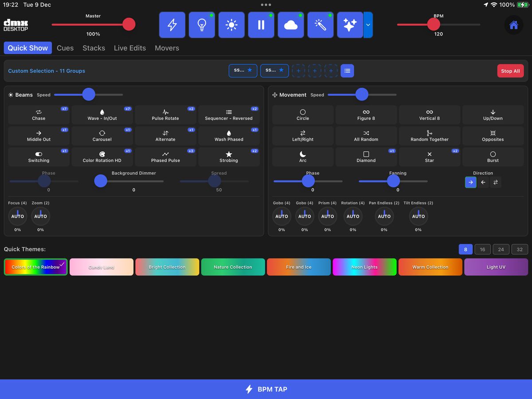Image resolution: width=532 pixels, height=399 pixels.
Task: Open the Movers tab
Action: click(x=167, y=48)
